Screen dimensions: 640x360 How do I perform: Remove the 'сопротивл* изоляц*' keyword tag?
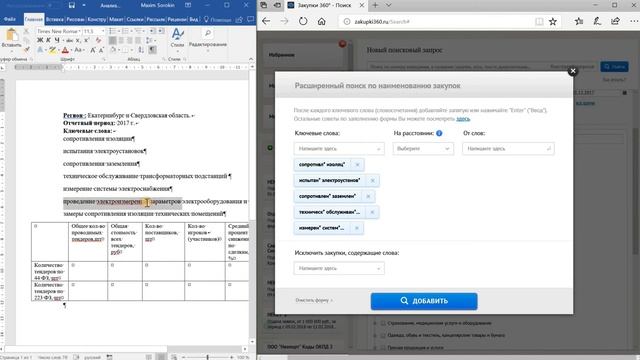pos(358,164)
